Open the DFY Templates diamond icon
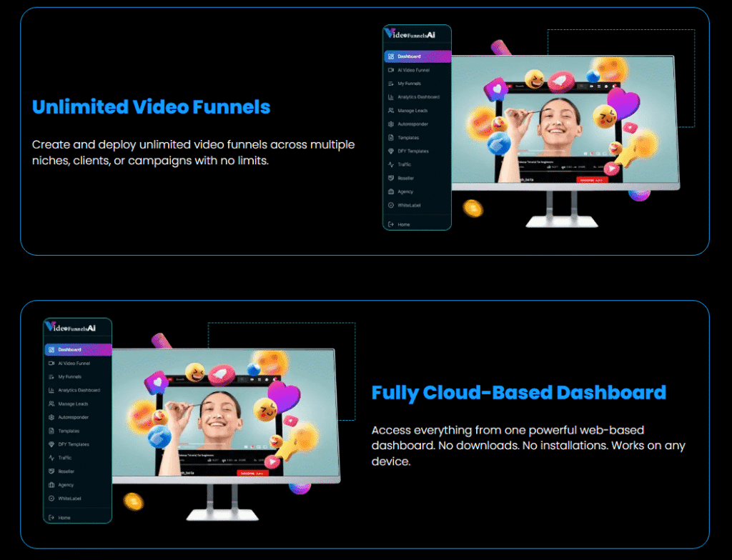Screen dimensions: 732x560 coord(51,444)
